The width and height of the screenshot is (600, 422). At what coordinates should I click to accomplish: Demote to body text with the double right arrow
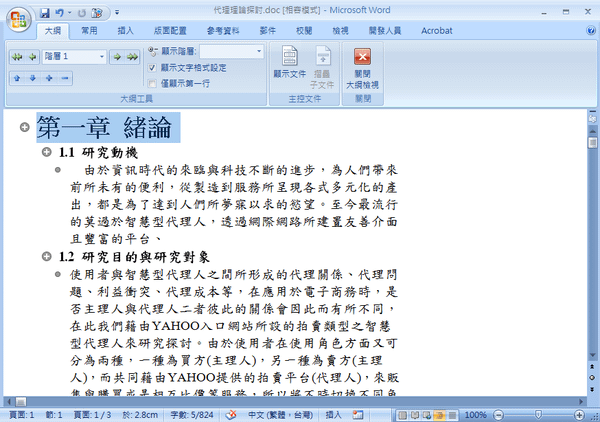point(132,57)
